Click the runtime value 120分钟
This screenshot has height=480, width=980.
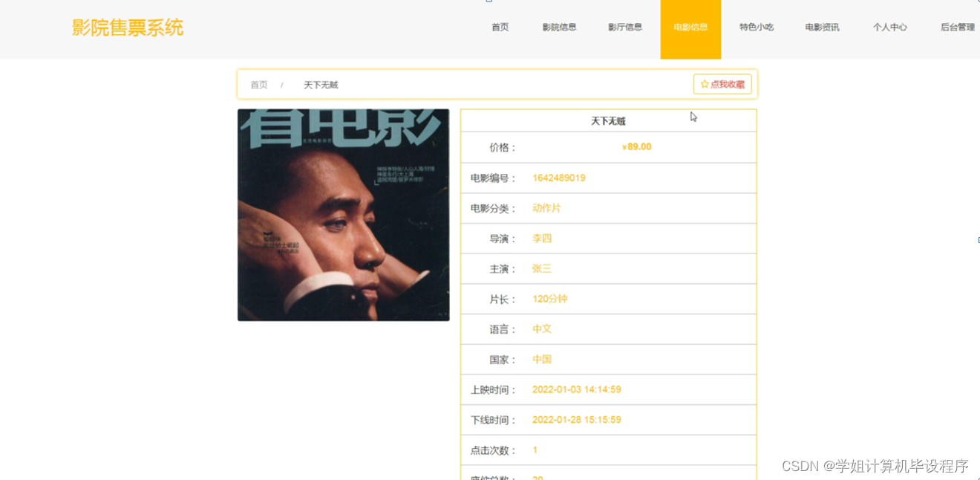pyautogui.click(x=550, y=299)
